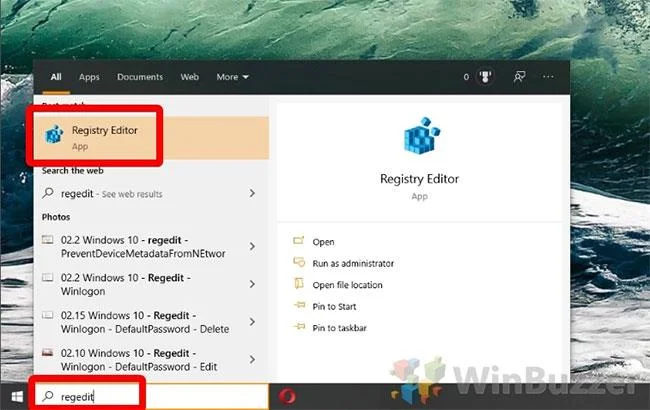Switch to the Documents tab

pyautogui.click(x=140, y=77)
